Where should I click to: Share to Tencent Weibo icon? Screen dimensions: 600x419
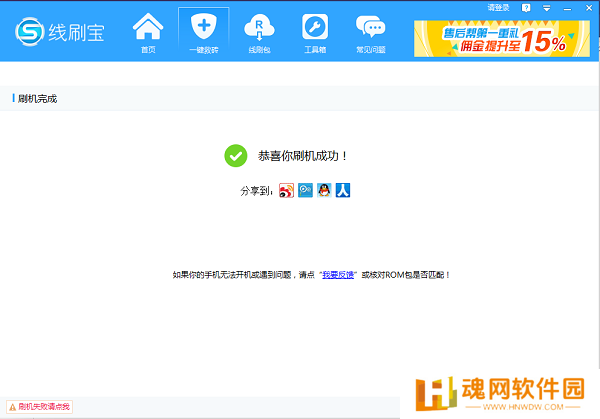305,190
